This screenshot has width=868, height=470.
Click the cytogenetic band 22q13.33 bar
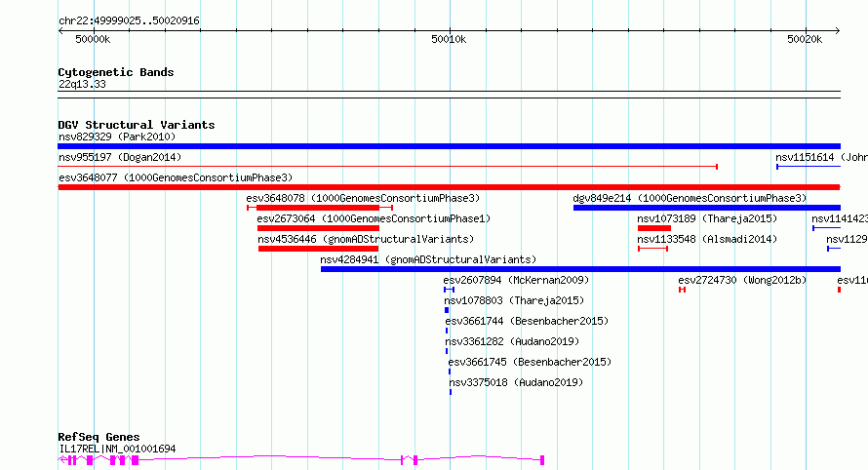coord(449,95)
